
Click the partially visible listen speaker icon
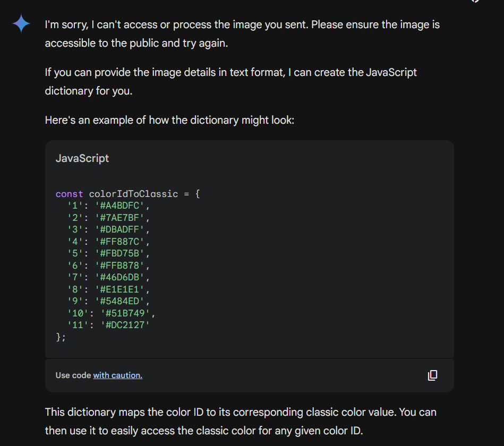pyautogui.click(x=475, y=1)
